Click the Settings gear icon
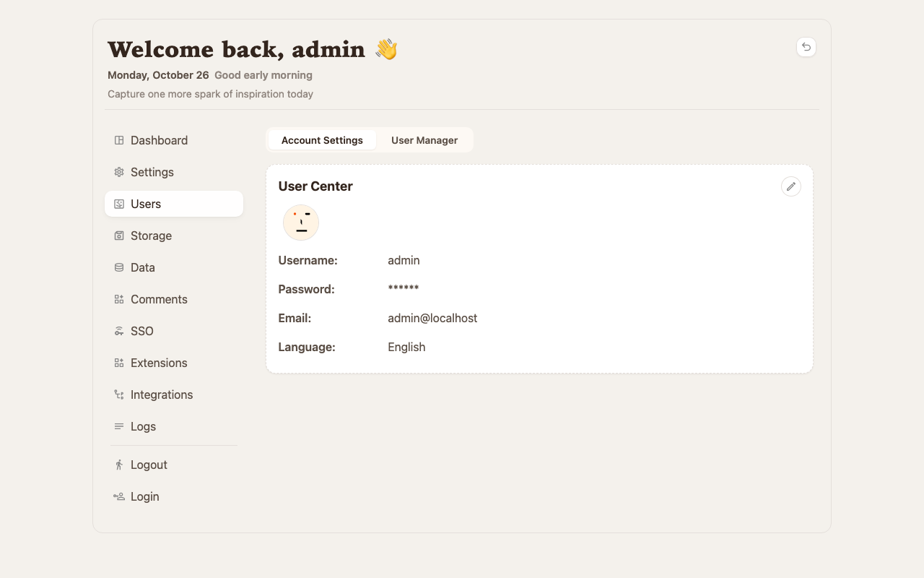The height and width of the screenshot is (578, 924). [x=119, y=172]
